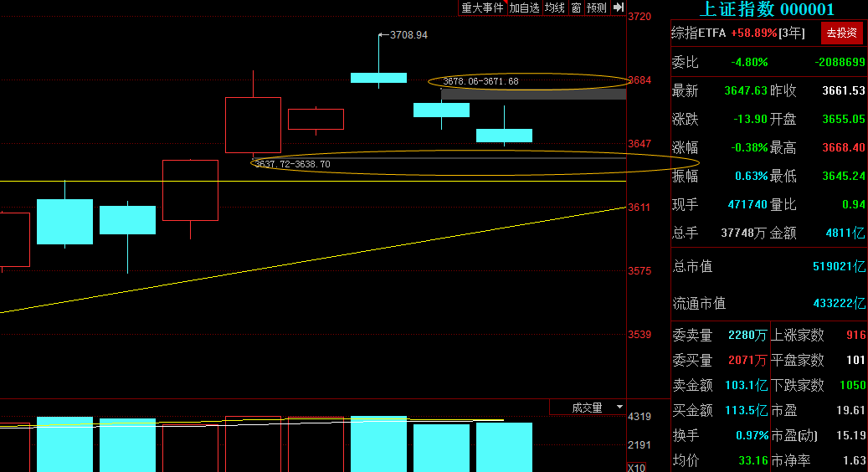Viewport: 868px width, 472px height.
Task: Click the 总手 value 37748万
Action: click(743, 233)
